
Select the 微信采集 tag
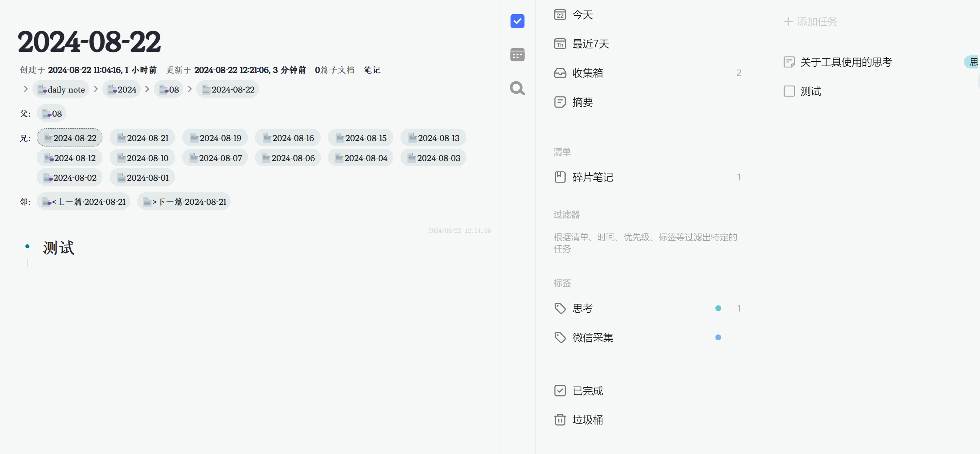(592, 337)
